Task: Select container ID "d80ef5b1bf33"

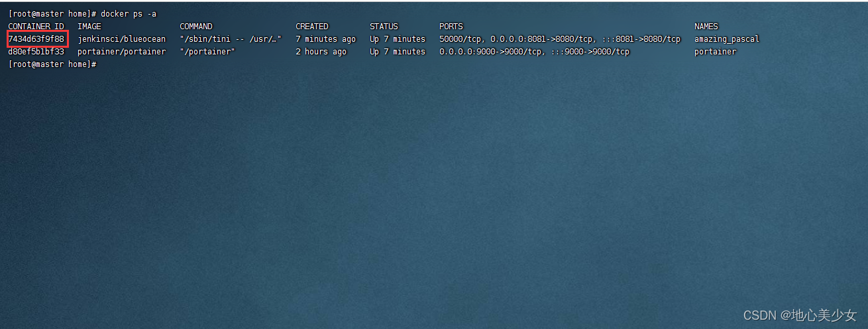Action: [x=36, y=52]
